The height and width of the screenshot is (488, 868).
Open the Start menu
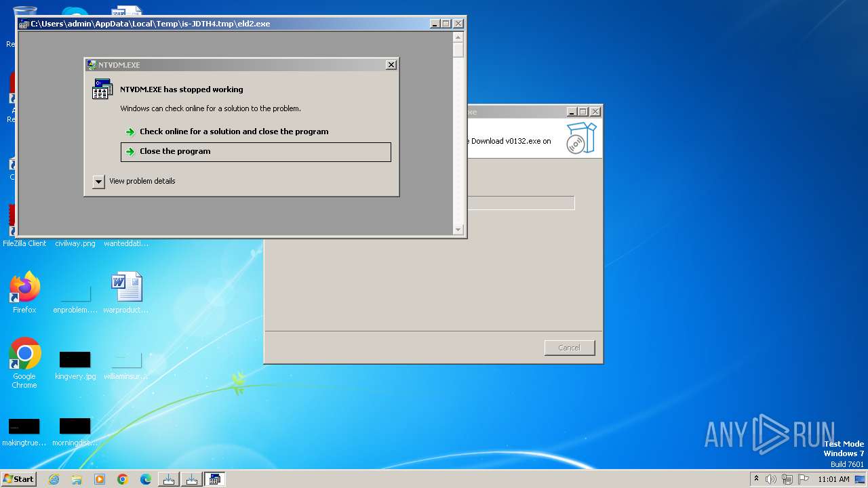click(19, 479)
